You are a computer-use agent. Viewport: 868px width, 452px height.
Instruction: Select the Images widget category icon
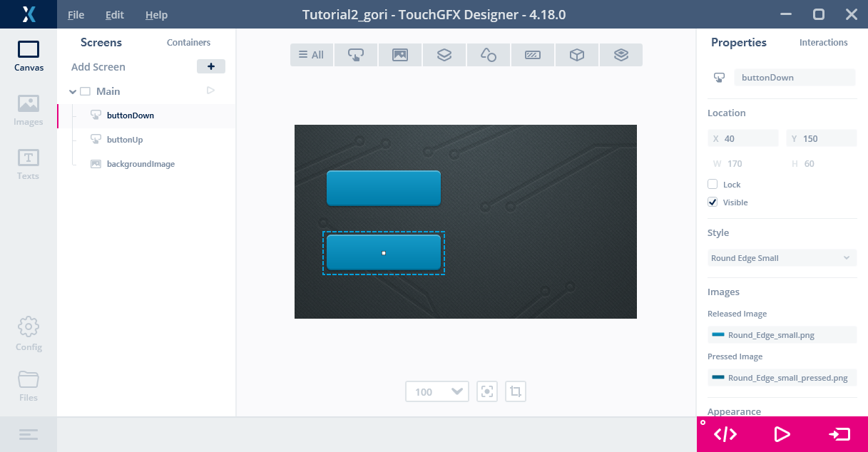[x=400, y=55]
